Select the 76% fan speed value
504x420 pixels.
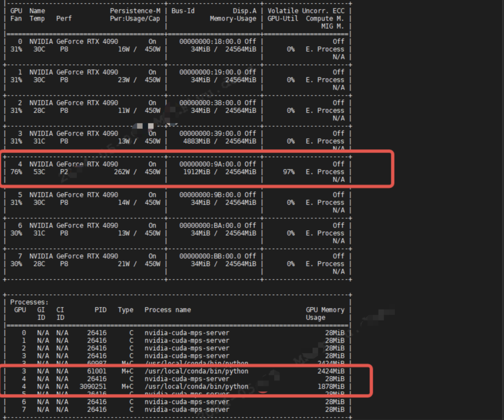click(16, 172)
